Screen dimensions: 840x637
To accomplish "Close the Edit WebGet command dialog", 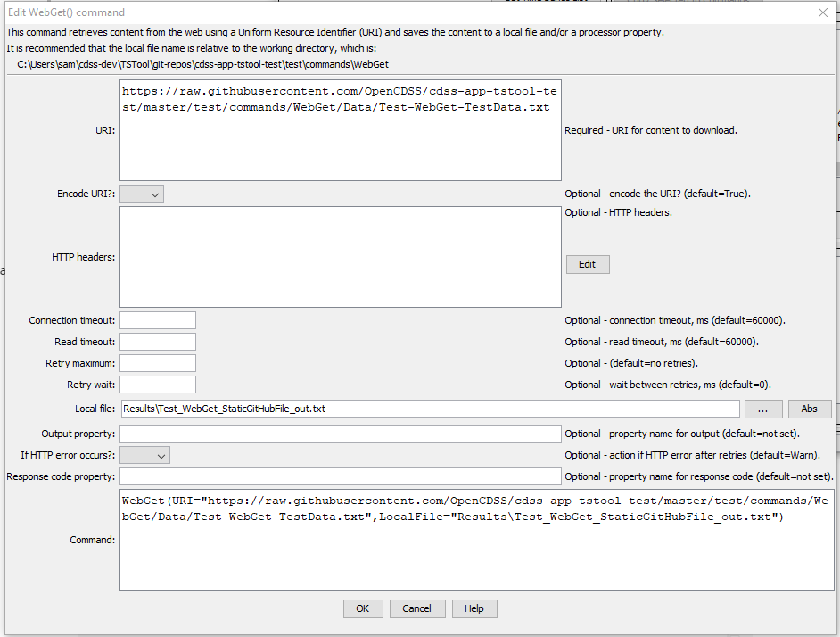I will click(x=825, y=12).
